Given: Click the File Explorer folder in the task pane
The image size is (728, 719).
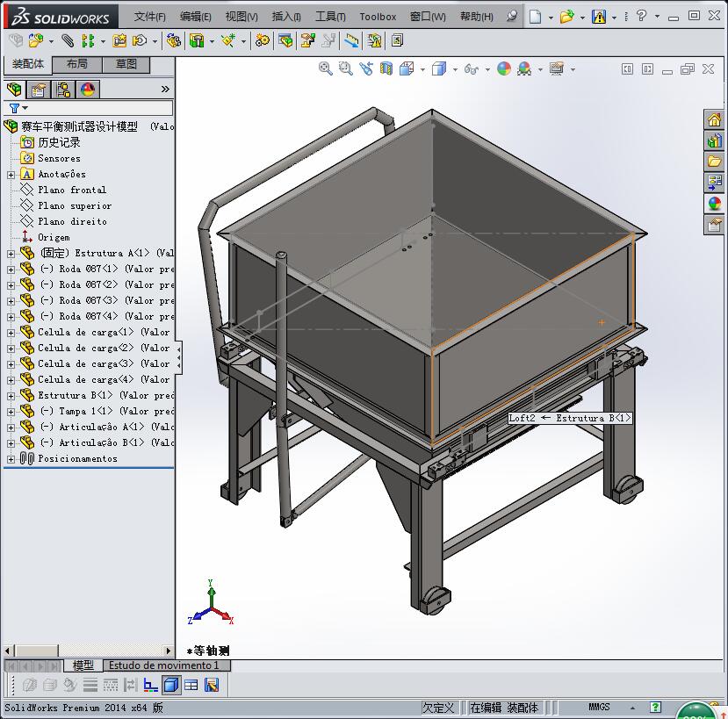Looking at the screenshot, I should [x=715, y=162].
